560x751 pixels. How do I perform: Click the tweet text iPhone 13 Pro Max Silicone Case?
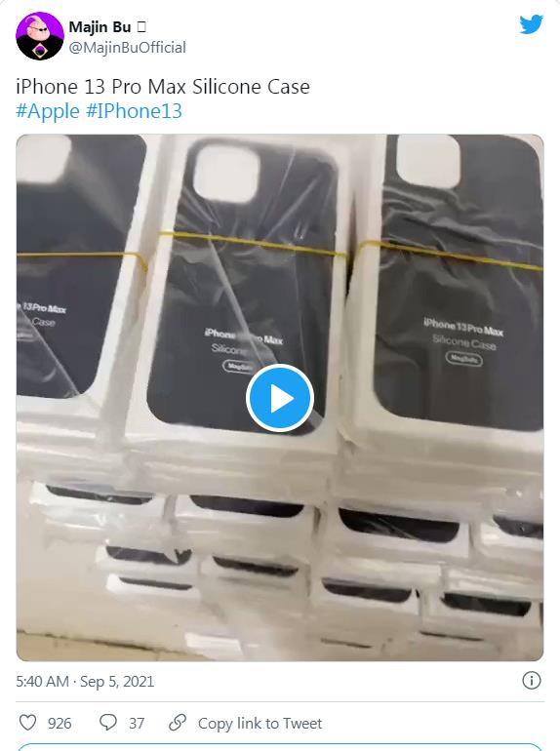click(163, 87)
